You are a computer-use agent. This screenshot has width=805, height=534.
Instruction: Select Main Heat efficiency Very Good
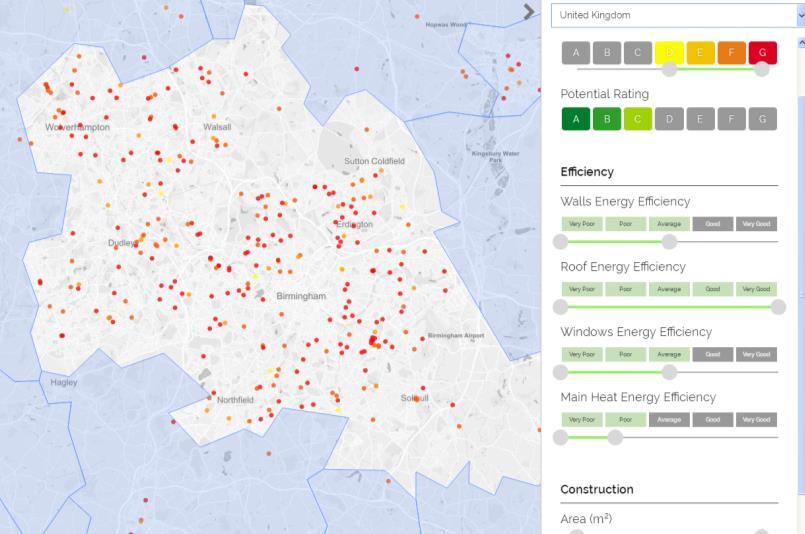pos(756,419)
